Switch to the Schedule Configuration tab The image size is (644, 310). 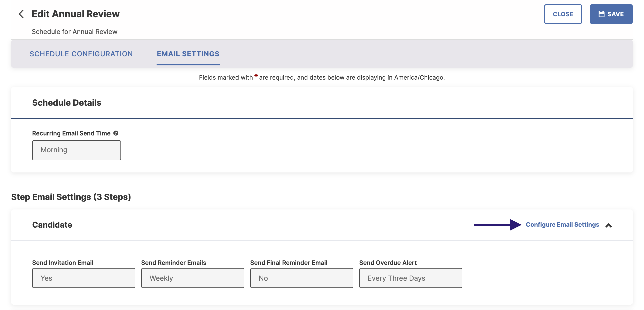point(81,54)
